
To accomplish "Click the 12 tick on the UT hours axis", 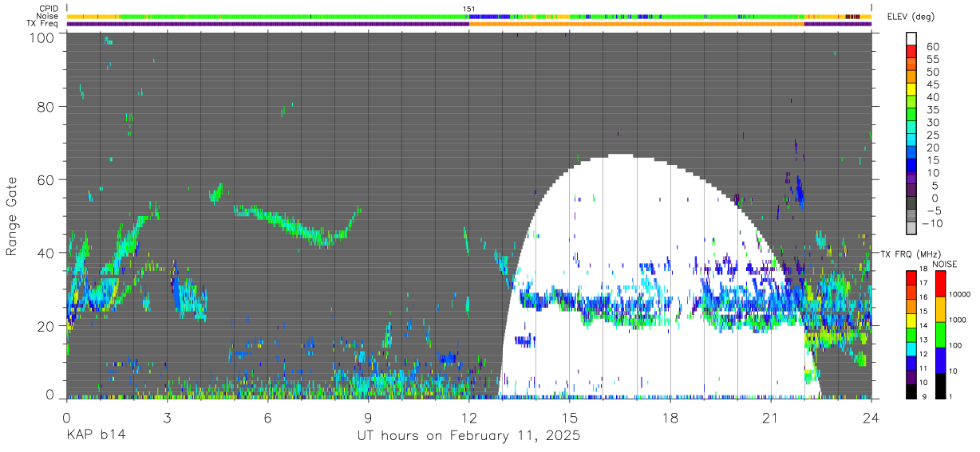I will point(469,417).
